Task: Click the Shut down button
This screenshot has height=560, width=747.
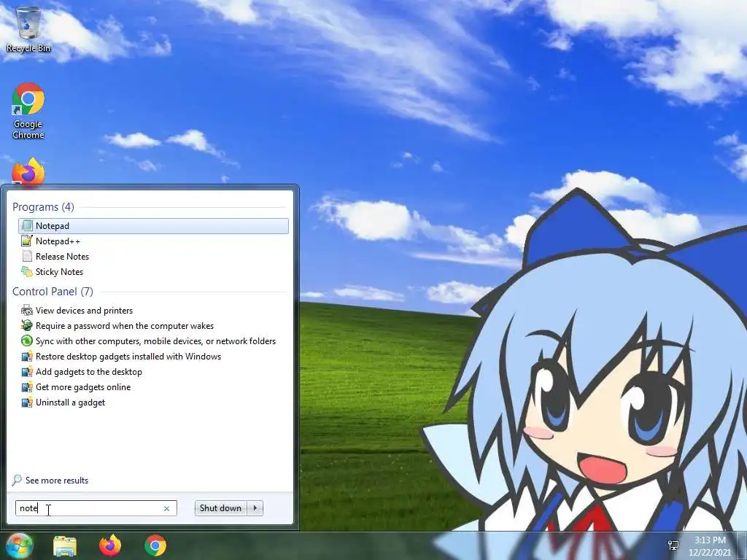Action: click(x=220, y=508)
